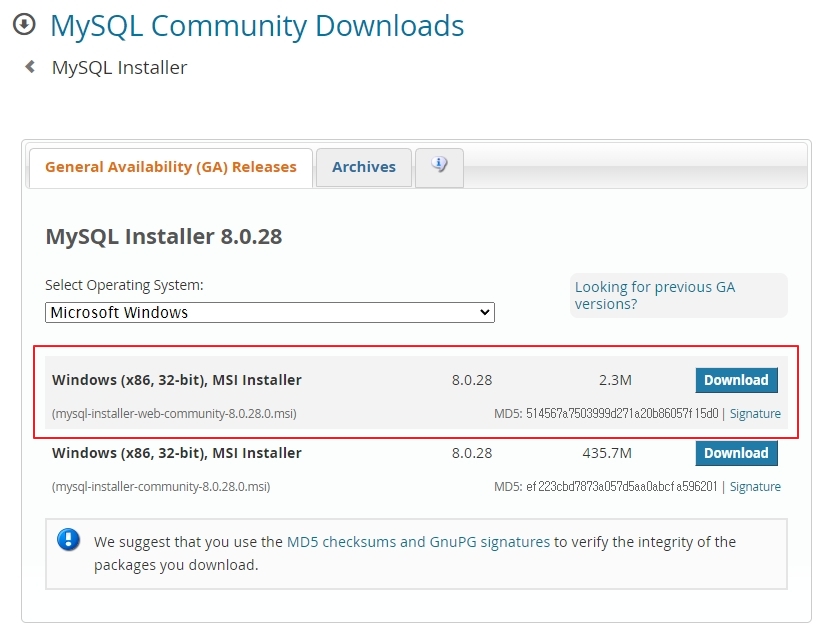Click the 2.3M file size

[x=615, y=380]
